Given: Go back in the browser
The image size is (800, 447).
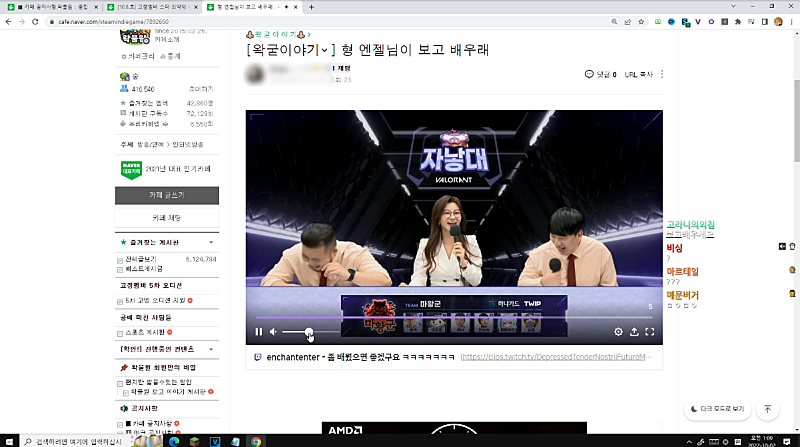Looking at the screenshot, I should tap(8, 22).
